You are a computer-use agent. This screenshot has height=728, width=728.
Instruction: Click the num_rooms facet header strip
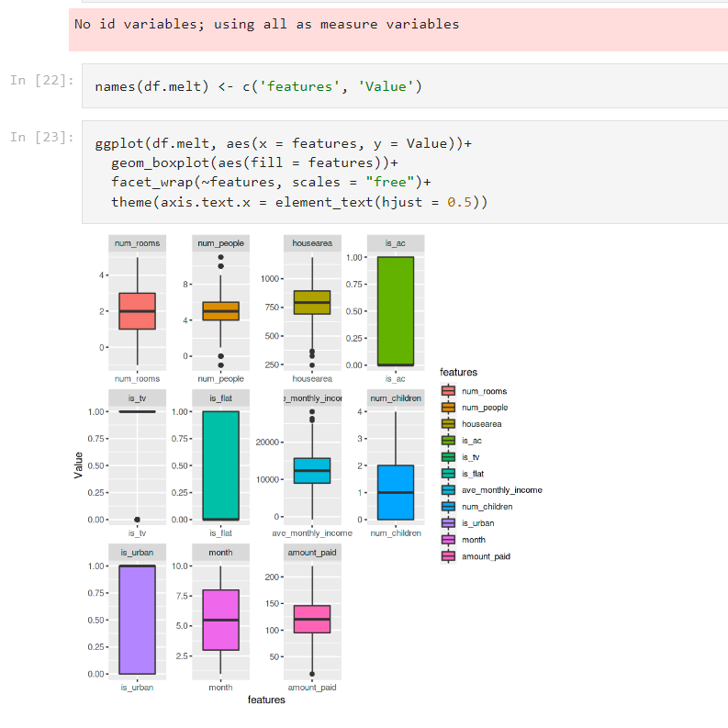pyautogui.click(x=137, y=243)
